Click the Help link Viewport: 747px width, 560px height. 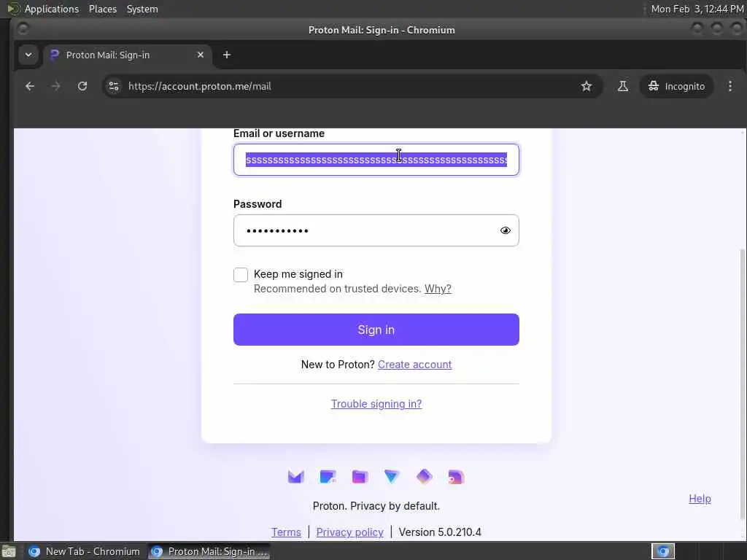(700, 499)
